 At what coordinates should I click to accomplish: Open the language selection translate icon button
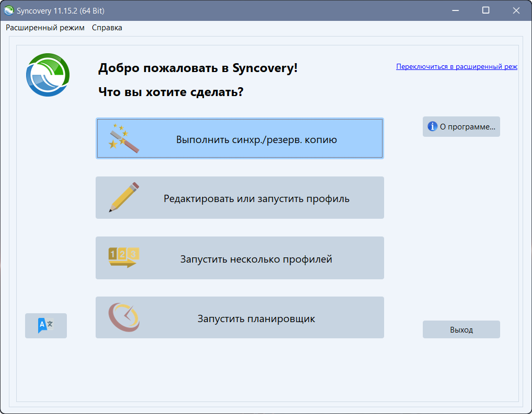coord(46,325)
